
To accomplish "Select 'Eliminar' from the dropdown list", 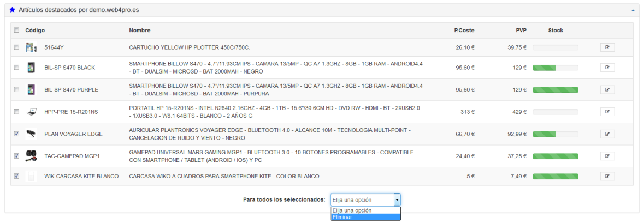I will pyautogui.click(x=366, y=217).
